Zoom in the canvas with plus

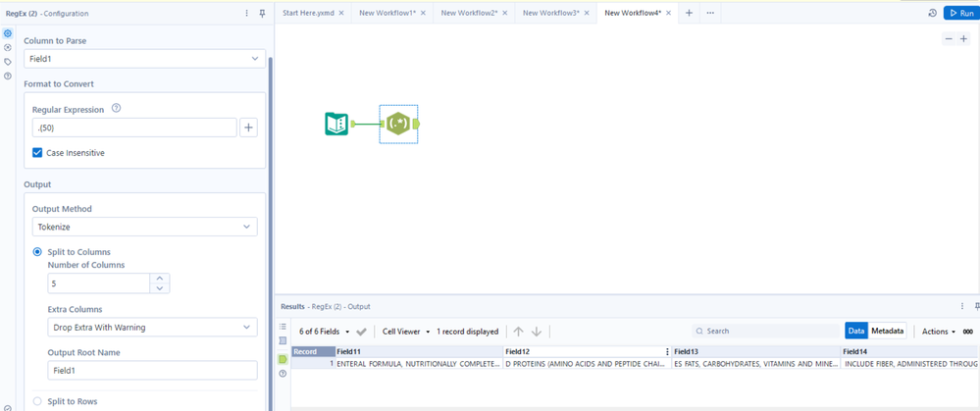pyautogui.click(x=963, y=38)
